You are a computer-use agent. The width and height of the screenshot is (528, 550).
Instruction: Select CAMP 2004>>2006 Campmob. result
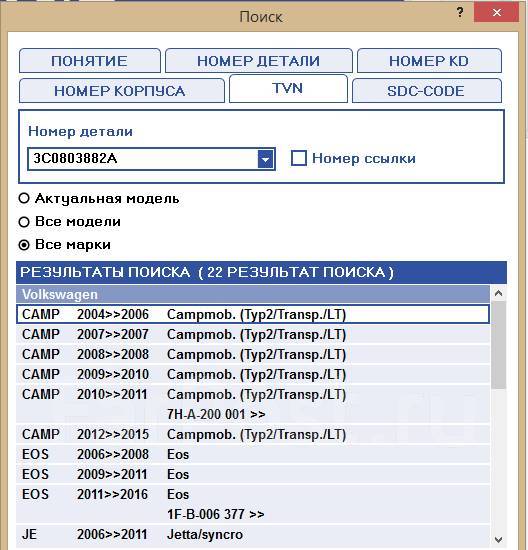tap(253, 314)
